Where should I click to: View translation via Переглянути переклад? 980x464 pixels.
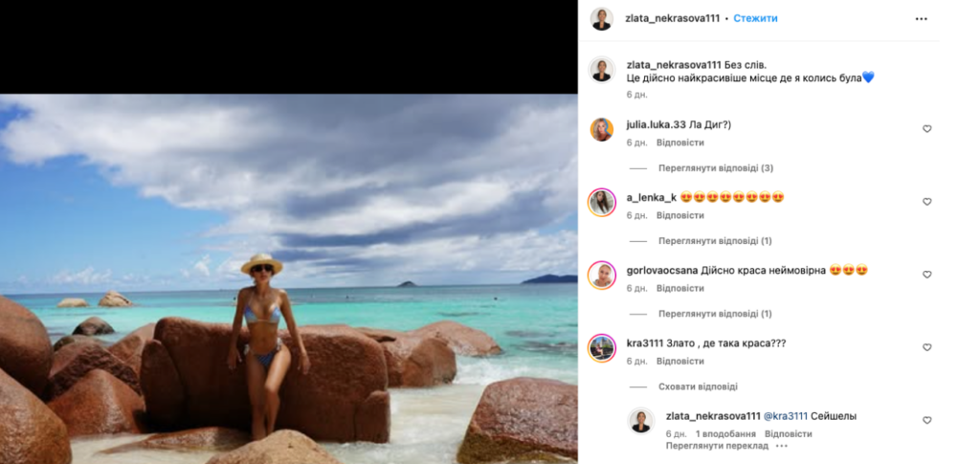click(718, 446)
